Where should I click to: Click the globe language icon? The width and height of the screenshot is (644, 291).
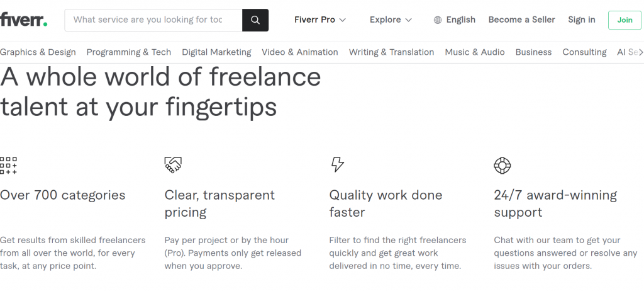point(438,20)
